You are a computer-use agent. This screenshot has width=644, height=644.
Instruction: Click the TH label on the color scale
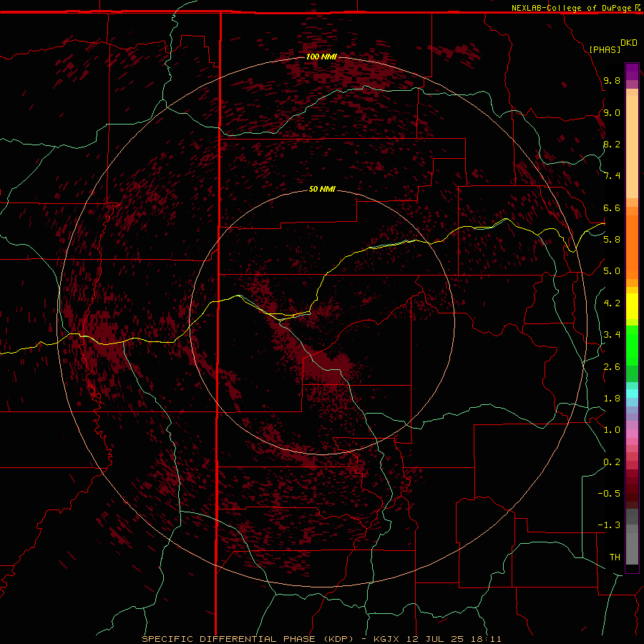[615, 557]
